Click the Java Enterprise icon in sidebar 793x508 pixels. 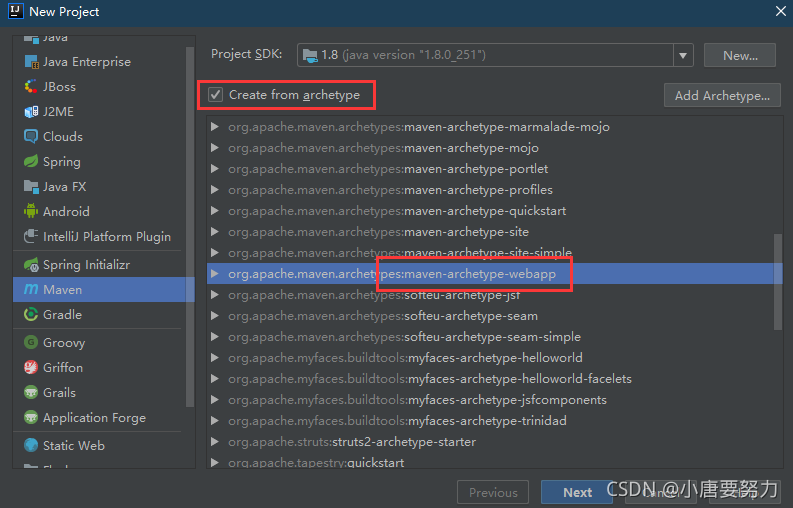point(31,62)
